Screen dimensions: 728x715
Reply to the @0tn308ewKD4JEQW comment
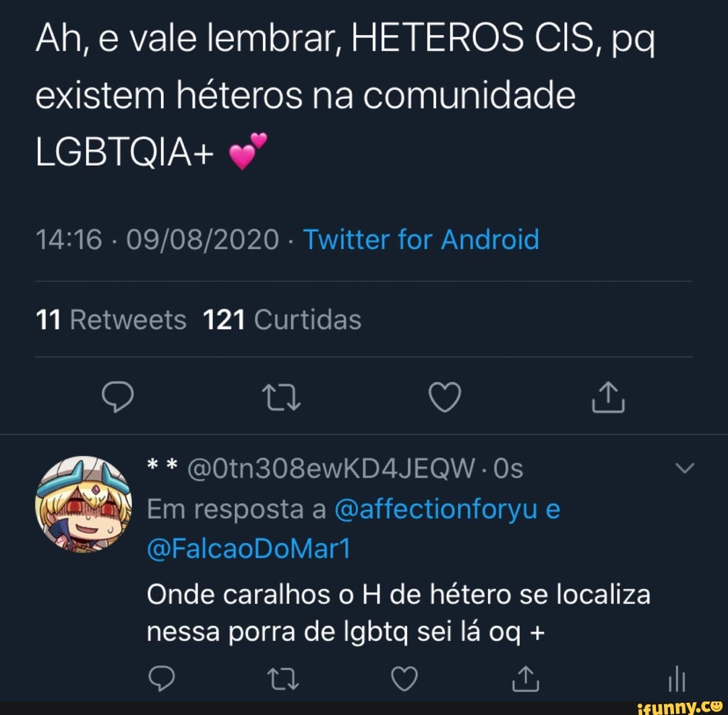[162, 679]
